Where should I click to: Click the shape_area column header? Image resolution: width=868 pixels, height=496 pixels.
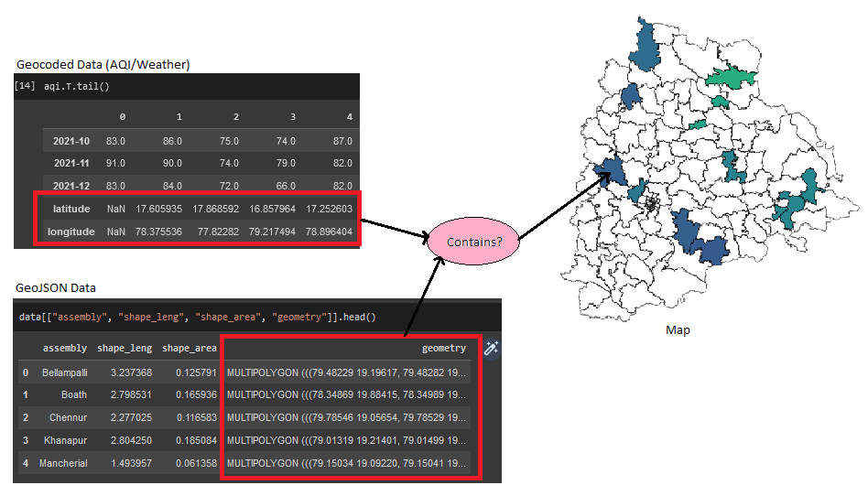coord(190,348)
